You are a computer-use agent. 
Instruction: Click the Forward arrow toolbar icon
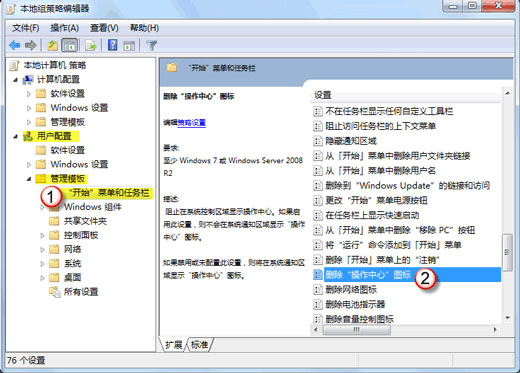pyautogui.click(x=31, y=45)
